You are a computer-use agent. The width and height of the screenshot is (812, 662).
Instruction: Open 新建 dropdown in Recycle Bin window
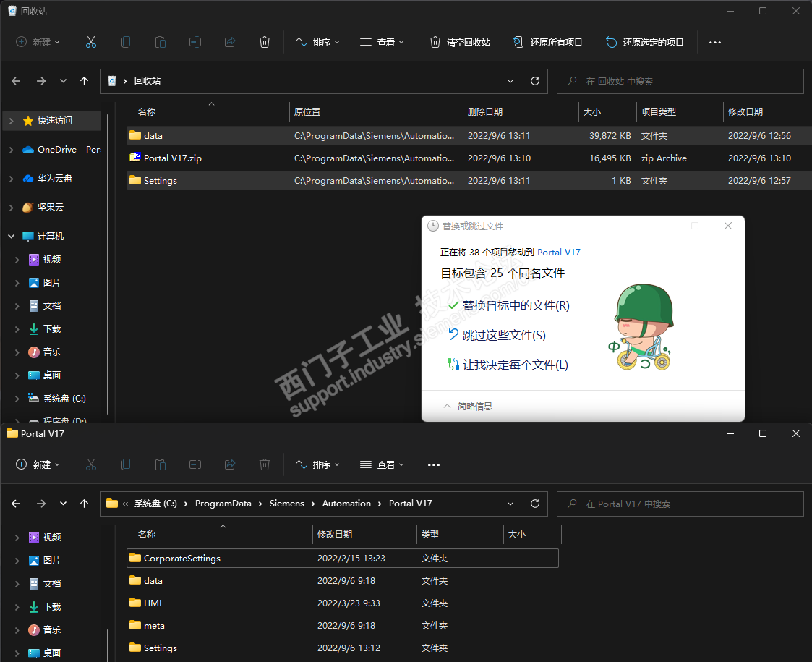38,43
